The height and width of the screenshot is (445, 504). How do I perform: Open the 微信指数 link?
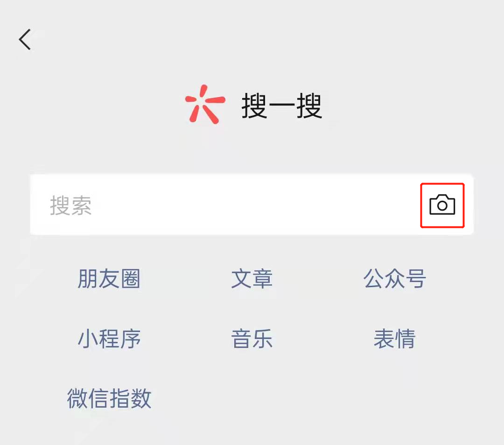(x=109, y=398)
